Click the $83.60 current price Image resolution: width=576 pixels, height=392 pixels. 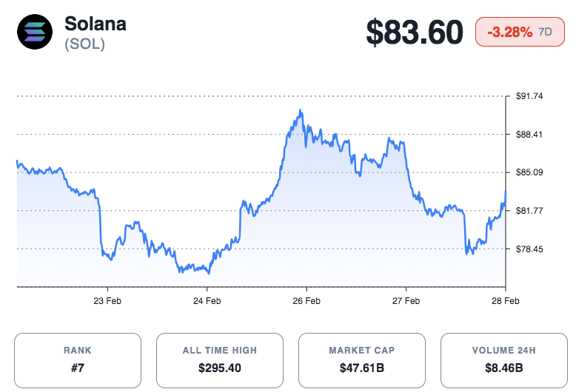pyautogui.click(x=415, y=33)
